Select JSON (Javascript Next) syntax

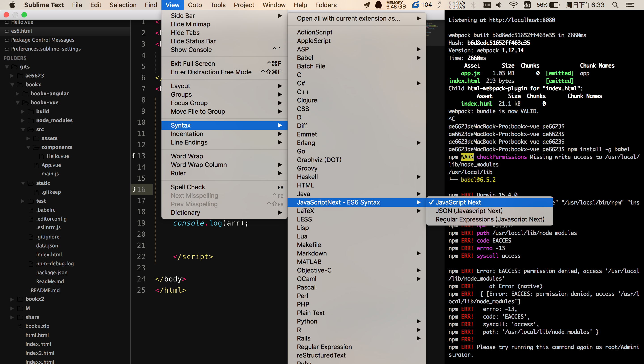[489, 211]
